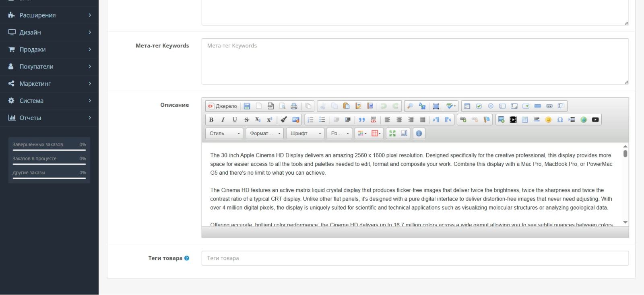The width and height of the screenshot is (644, 295).
Task: Justify the text
Action: (x=422, y=120)
